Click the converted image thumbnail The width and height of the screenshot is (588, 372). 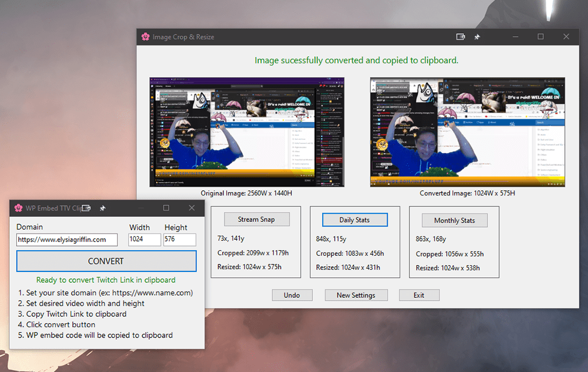pos(467,132)
